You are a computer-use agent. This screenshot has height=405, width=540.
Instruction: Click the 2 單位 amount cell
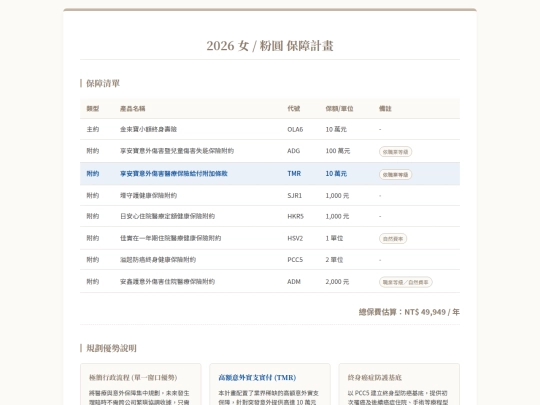pyautogui.click(x=334, y=260)
